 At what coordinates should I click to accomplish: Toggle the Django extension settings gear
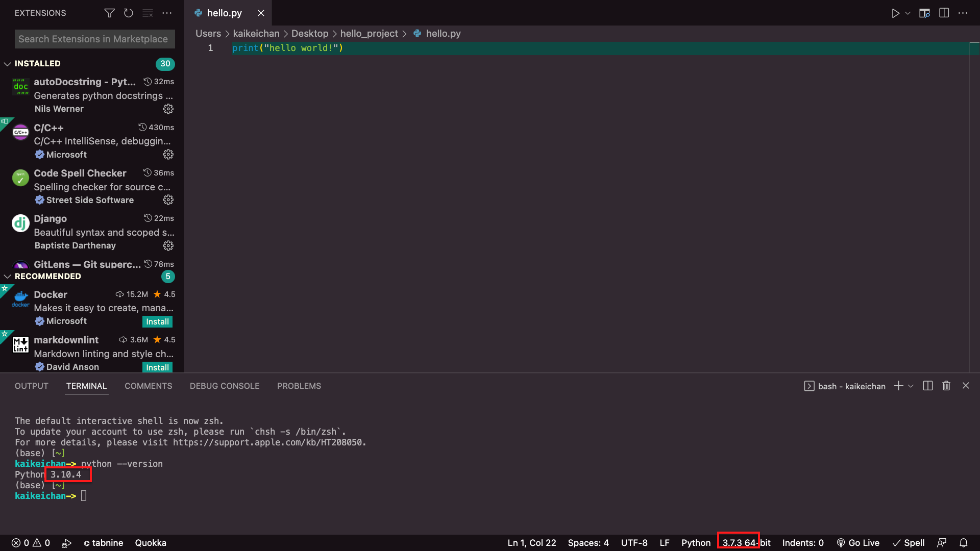(x=167, y=245)
